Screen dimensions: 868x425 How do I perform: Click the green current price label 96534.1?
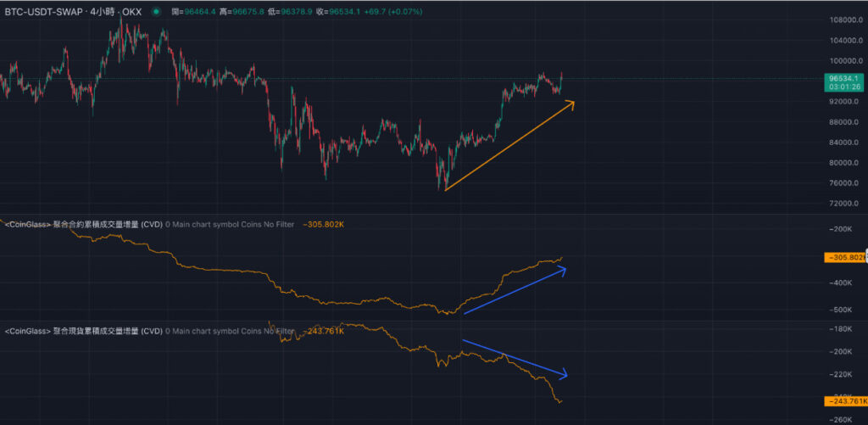(x=844, y=78)
